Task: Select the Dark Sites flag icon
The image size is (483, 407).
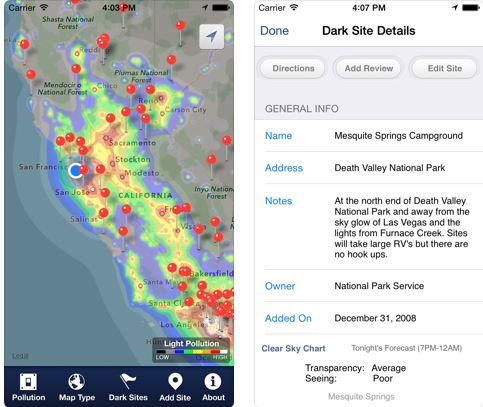Action: point(128,381)
